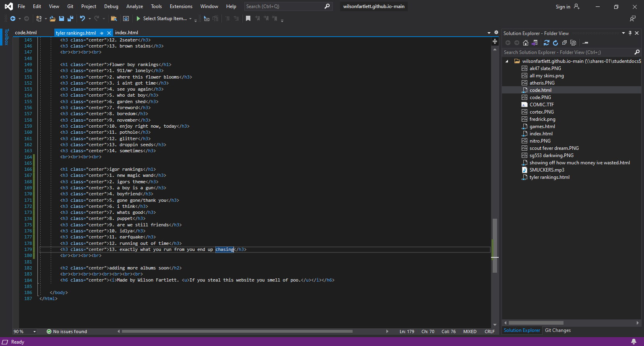Open the File menu
644x346 pixels.
pyautogui.click(x=21, y=6)
